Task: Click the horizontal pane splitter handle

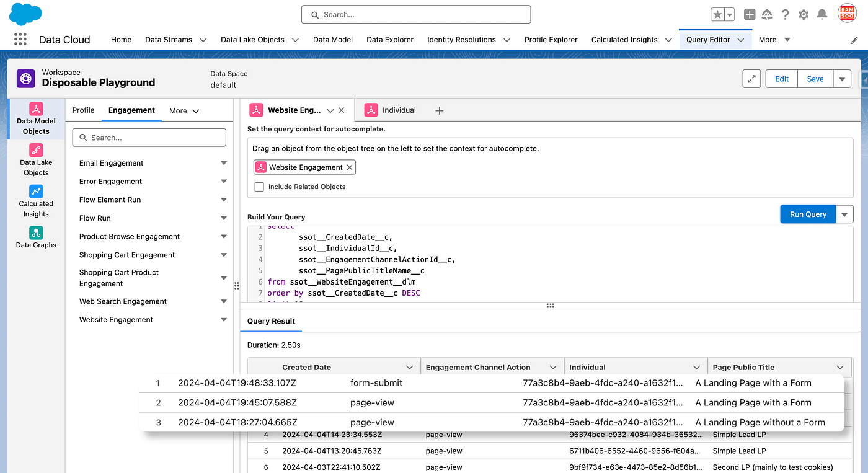Action: [550, 306]
